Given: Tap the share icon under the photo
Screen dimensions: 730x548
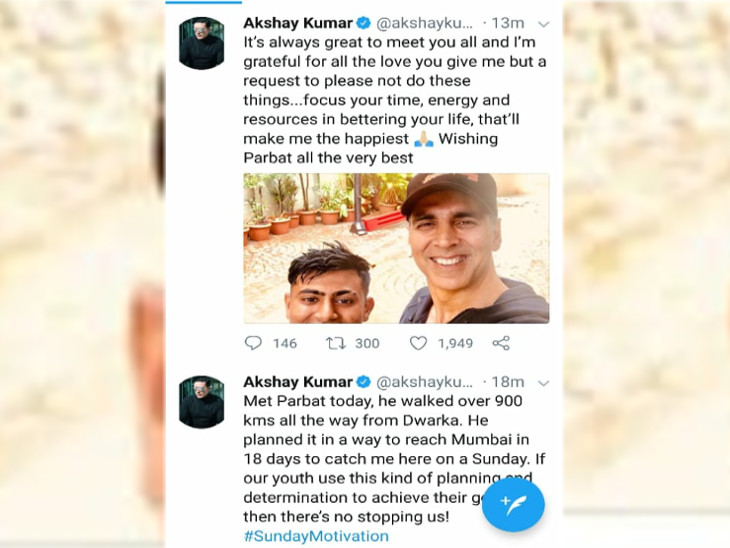Looking at the screenshot, I should click(x=501, y=343).
